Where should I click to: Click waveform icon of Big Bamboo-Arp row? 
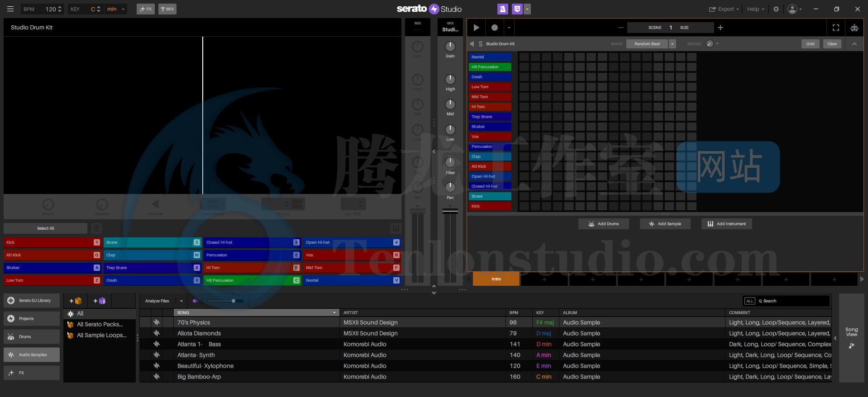[157, 377]
